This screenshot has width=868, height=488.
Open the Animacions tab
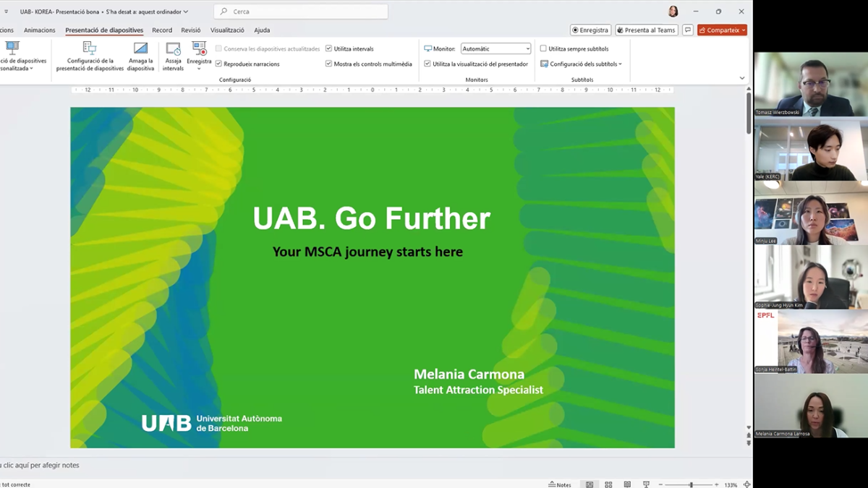coord(39,30)
